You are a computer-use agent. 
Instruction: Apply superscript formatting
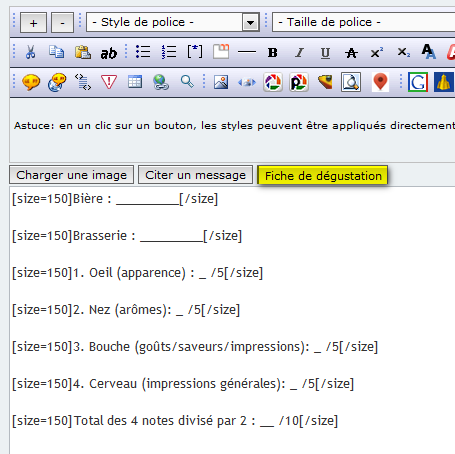coord(377,52)
